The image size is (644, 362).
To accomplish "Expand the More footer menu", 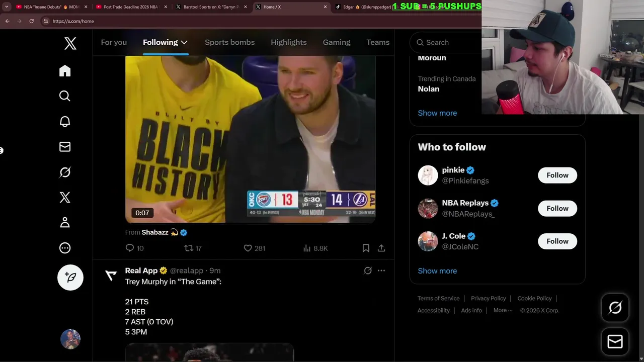I will tap(503, 310).
